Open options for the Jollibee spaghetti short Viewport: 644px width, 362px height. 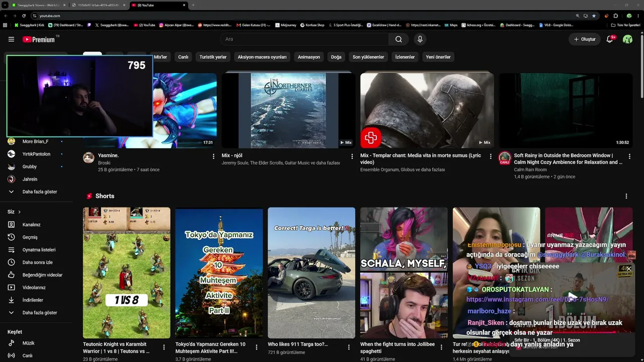[x=441, y=347]
